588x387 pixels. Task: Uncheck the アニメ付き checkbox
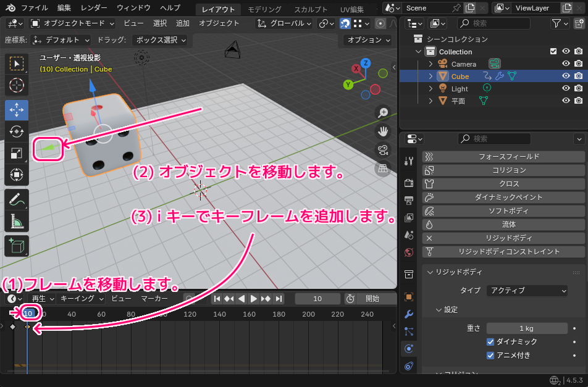[x=490, y=356]
